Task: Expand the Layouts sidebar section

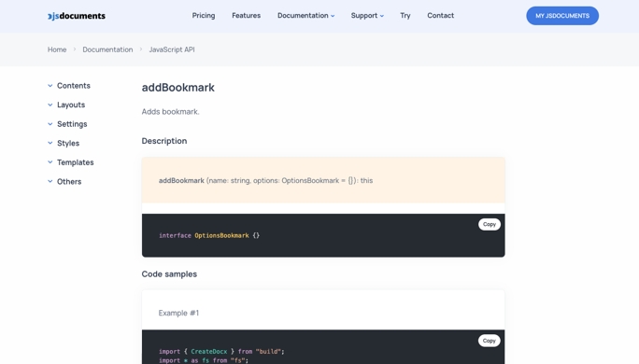Action: (x=66, y=105)
